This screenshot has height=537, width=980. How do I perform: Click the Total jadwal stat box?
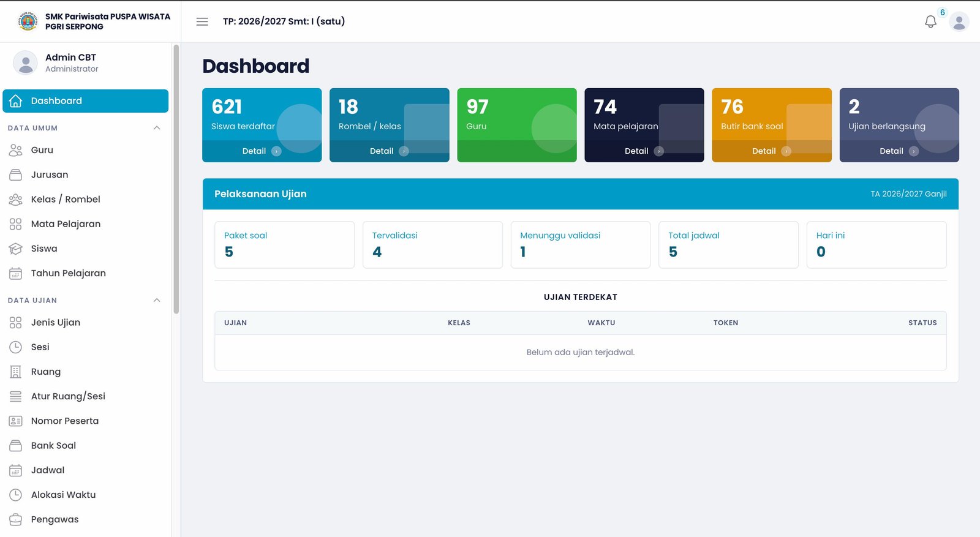coord(728,245)
